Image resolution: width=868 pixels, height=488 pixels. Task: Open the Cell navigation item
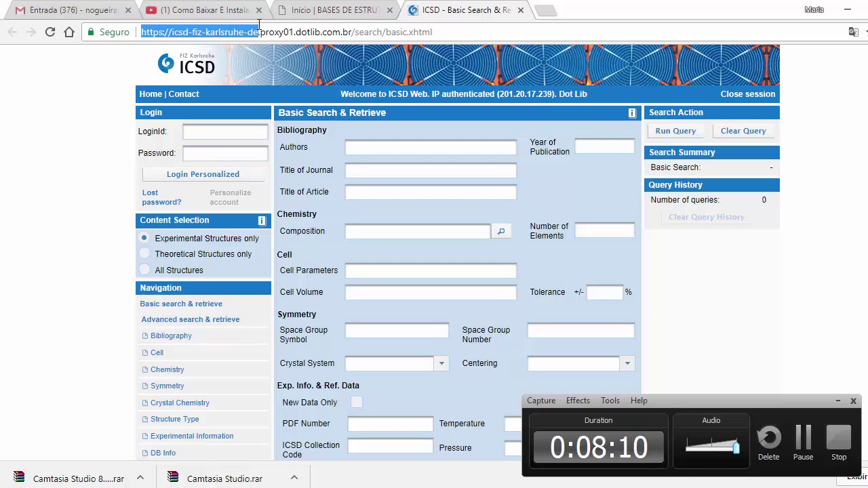click(157, 352)
